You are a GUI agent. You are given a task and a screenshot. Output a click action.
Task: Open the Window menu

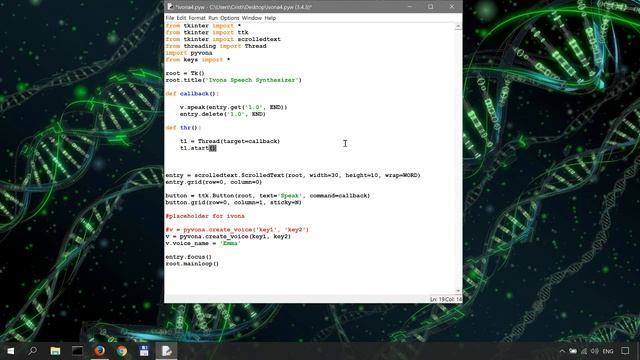pos(252,18)
